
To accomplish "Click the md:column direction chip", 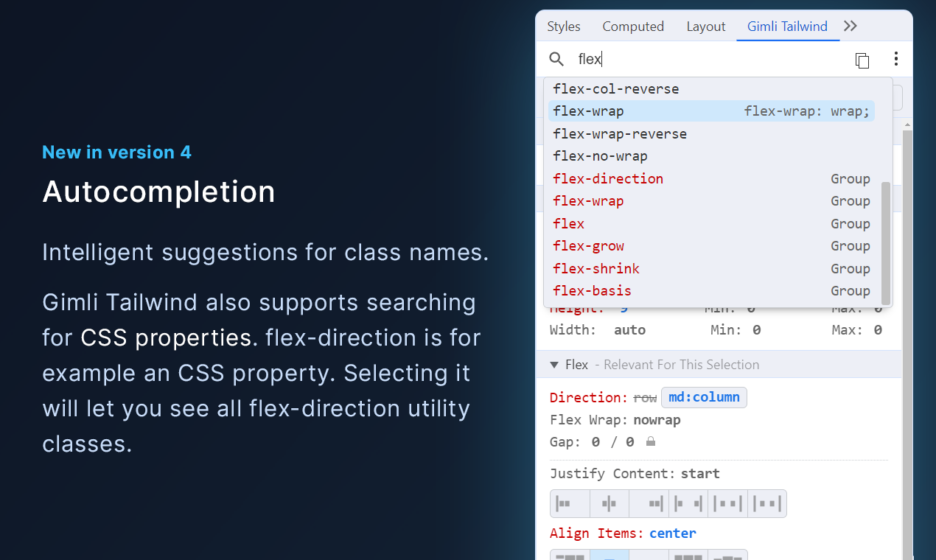I will (x=704, y=398).
